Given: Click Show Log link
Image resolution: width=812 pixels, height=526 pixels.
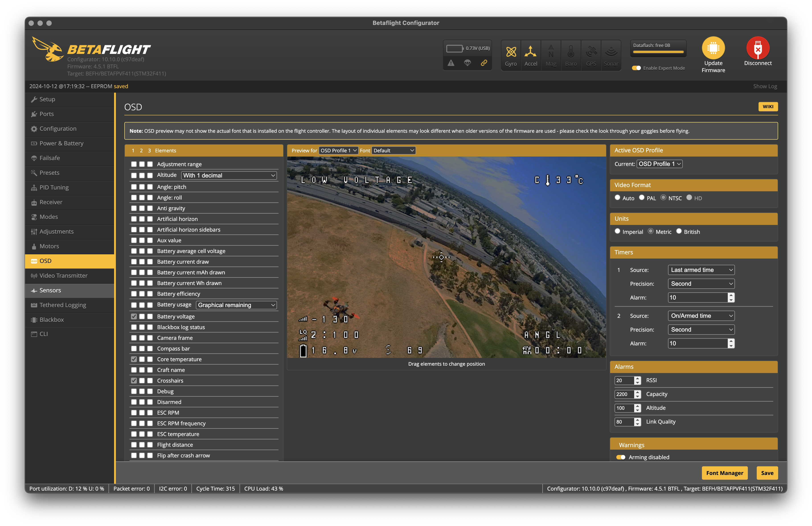Looking at the screenshot, I should tap(765, 86).
